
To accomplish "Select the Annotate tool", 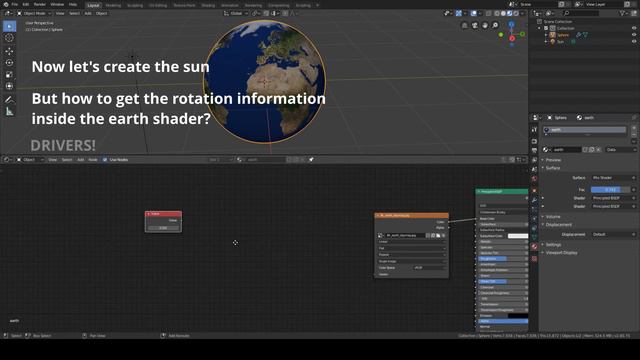I will coord(9,99).
